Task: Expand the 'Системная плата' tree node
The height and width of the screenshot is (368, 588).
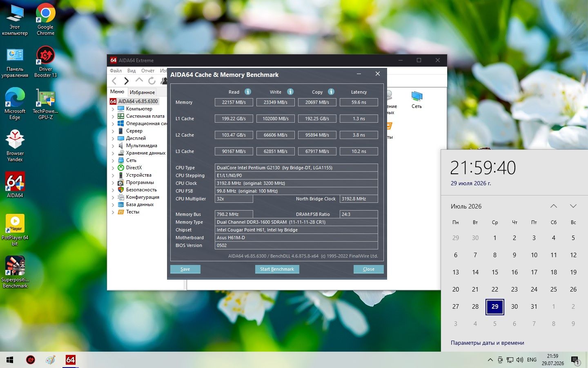Action: (113, 116)
